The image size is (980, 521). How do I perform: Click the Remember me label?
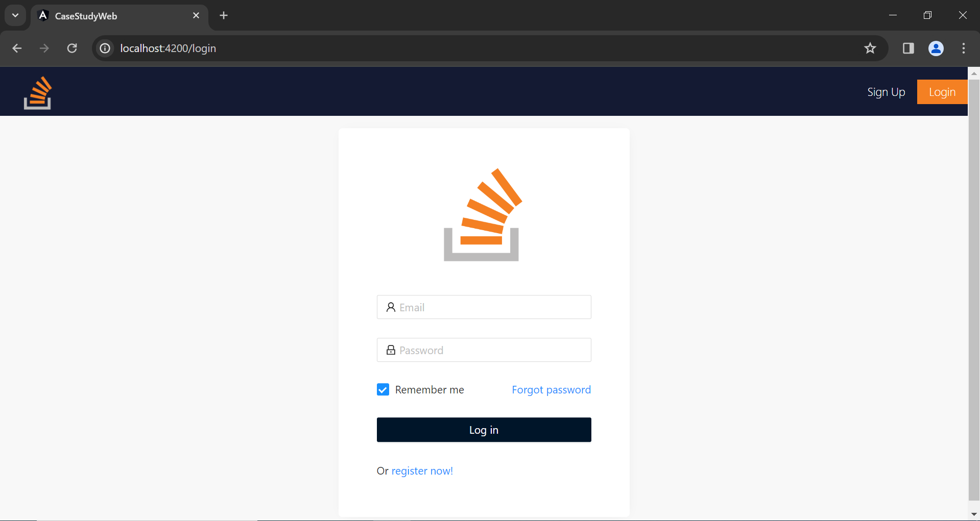429,390
